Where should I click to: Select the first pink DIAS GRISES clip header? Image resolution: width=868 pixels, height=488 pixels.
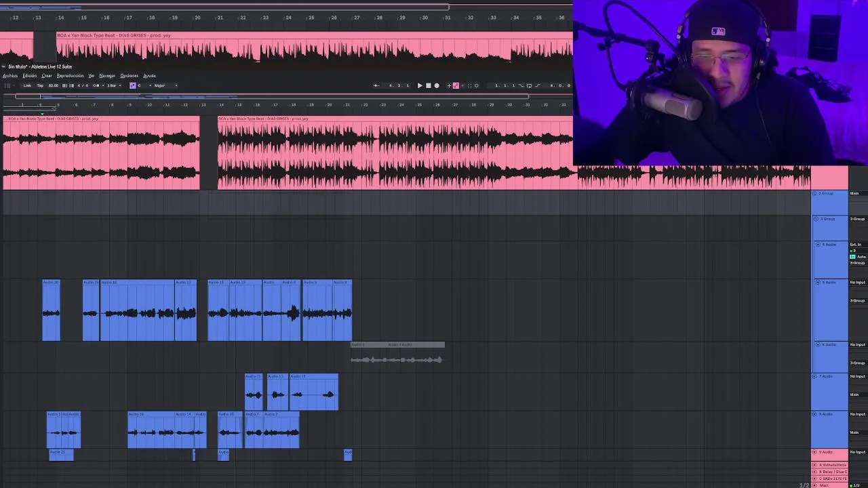[x=102, y=119]
